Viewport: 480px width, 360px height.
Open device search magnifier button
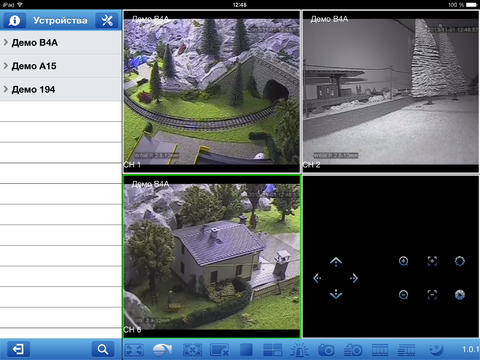click(103, 349)
